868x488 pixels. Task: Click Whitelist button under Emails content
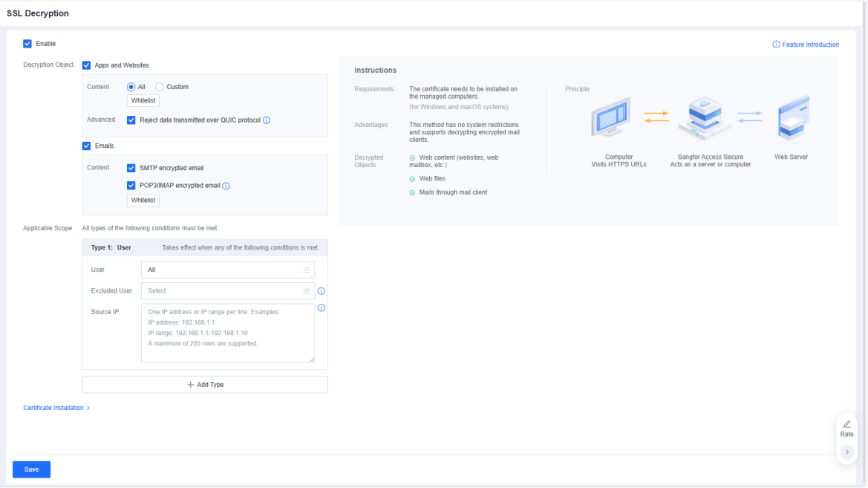pos(143,201)
